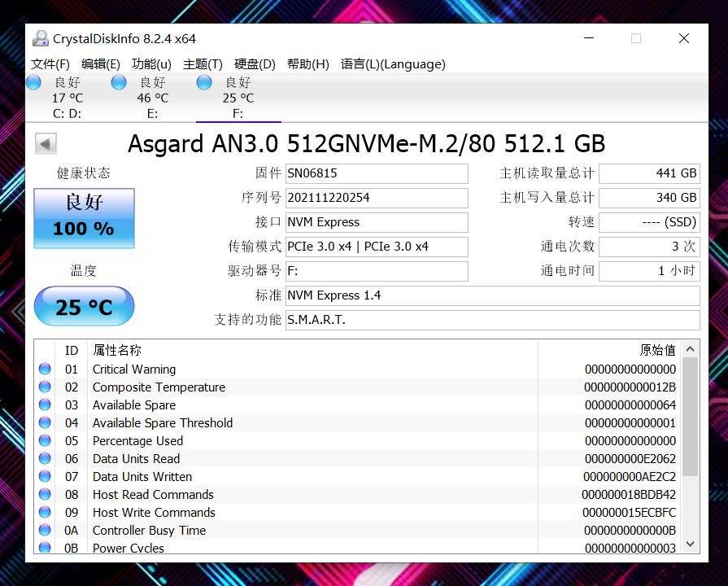728x586 pixels.
Task: Click raw value 000000018BDB42
Action: pyautogui.click(x=629, y=495)
